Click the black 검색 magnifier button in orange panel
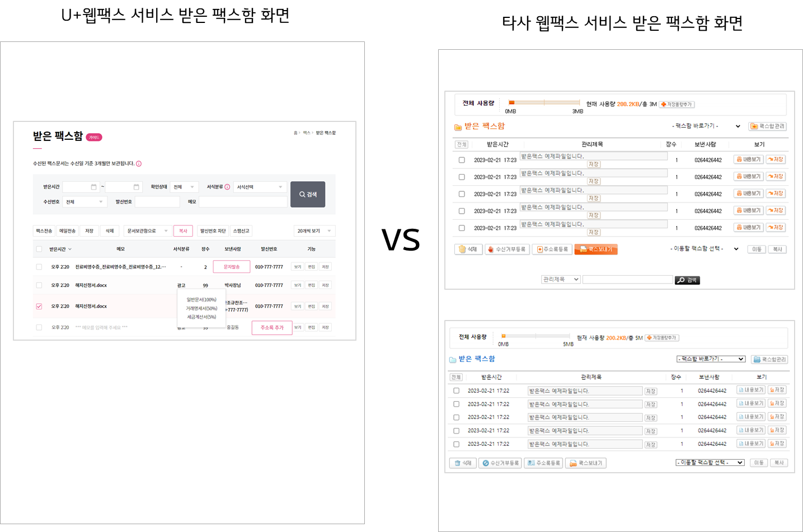803x532 pixels. (687, 280)
